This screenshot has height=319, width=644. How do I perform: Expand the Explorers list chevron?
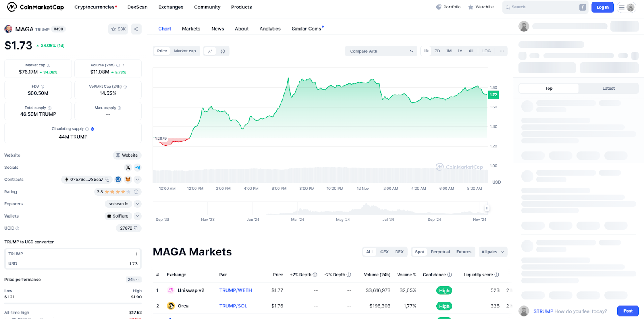tap(138, 204)
